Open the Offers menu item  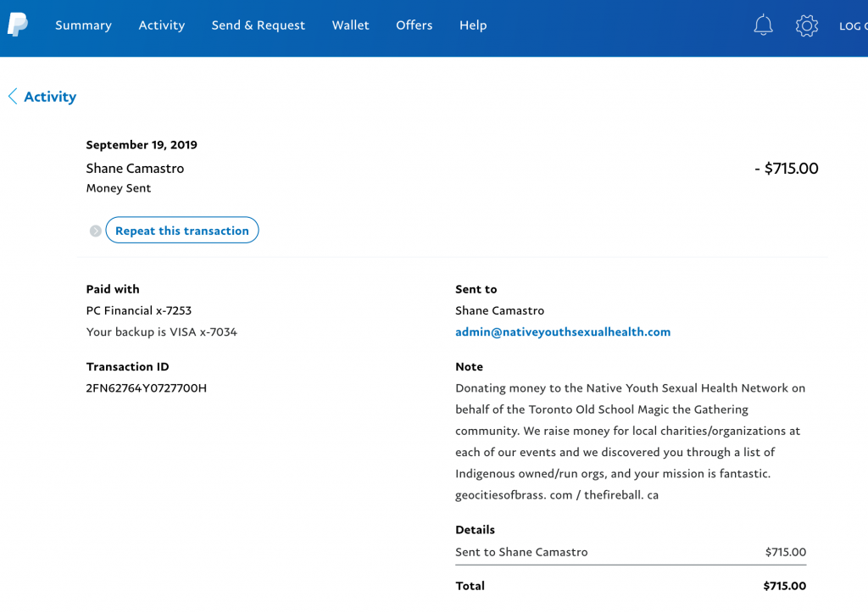click(x=414, y=25)
